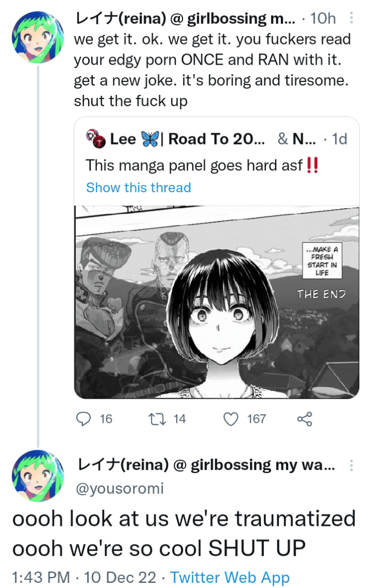Open reina's avatar on second tweet
The height and width of the screenshot is (588, 369).
pyautogui.click(x=38, y=476)
